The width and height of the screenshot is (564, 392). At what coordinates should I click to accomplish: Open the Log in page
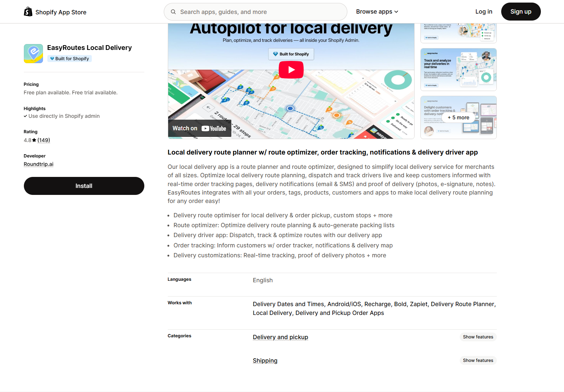pyautogui.click(x=484, y=12)
